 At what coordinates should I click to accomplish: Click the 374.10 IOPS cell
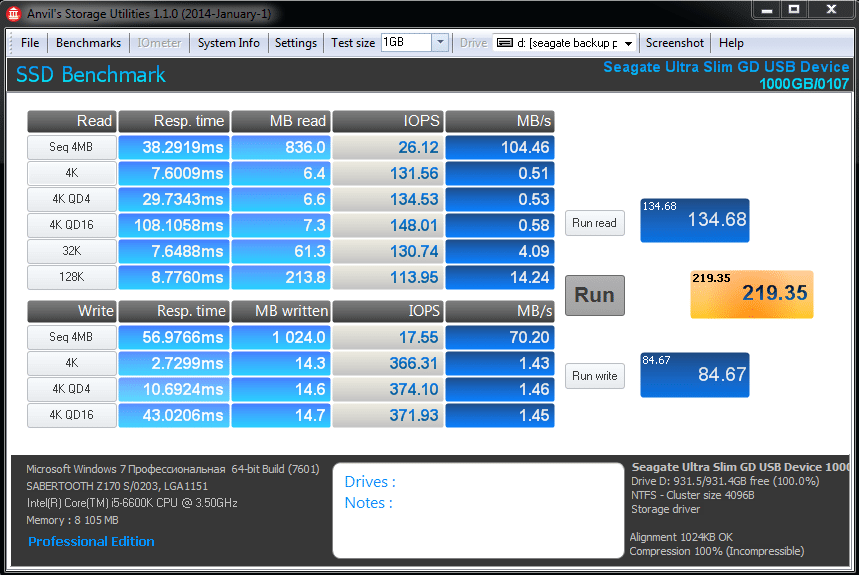[387, 389]
